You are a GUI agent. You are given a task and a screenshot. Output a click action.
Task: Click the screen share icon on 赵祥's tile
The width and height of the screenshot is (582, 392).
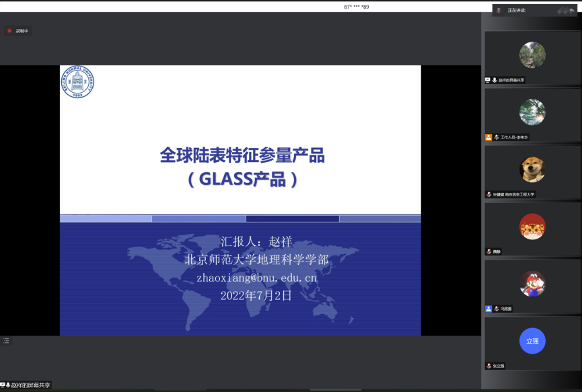tap(488, 80)
